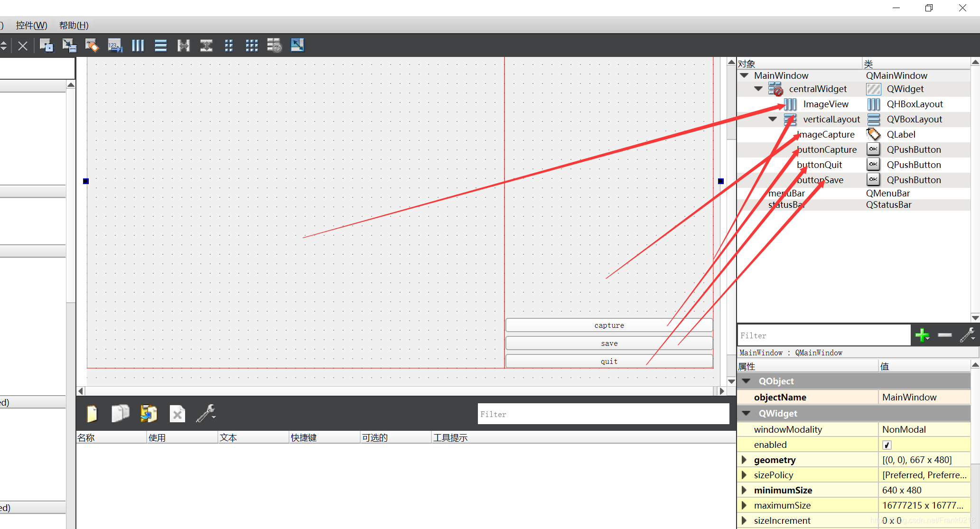The image size is (980, 529).
Task: Click the Break Layout toolbar icon
Action: [x=274, y=46]
